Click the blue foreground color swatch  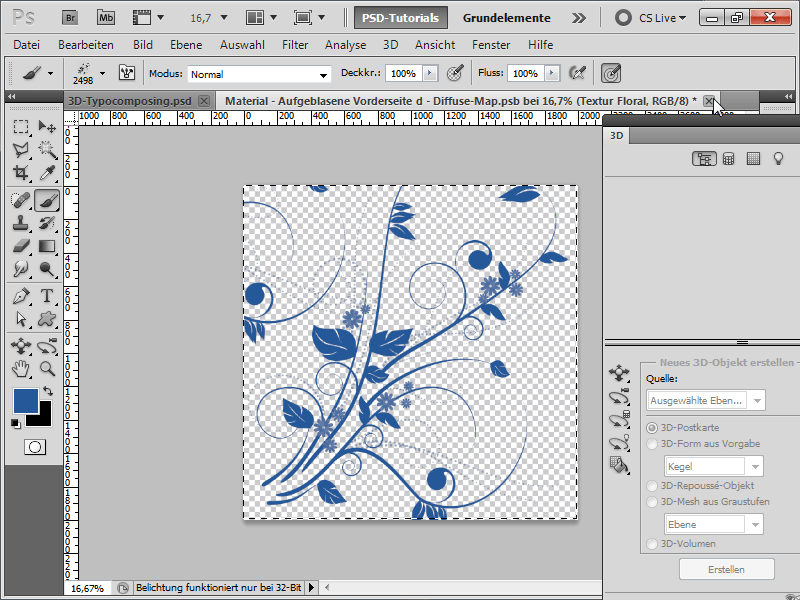tap(26, 401)
